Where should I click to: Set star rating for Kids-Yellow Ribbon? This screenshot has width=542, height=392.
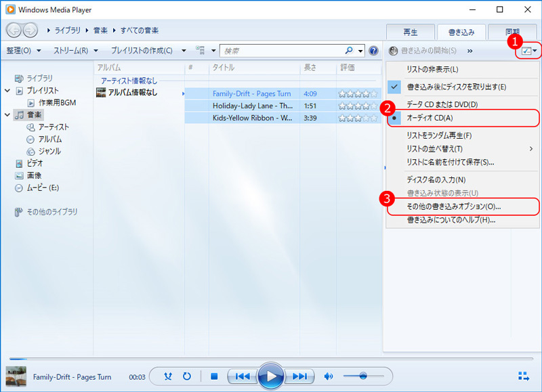click(358, 118)
